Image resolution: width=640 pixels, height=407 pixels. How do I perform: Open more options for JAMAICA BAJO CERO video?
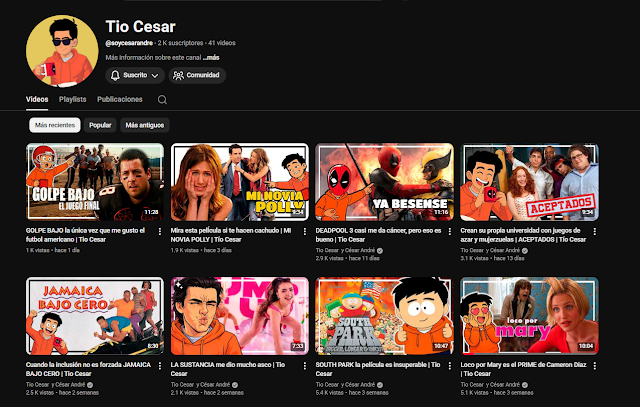pyautogui.click(x=160, y=366)
